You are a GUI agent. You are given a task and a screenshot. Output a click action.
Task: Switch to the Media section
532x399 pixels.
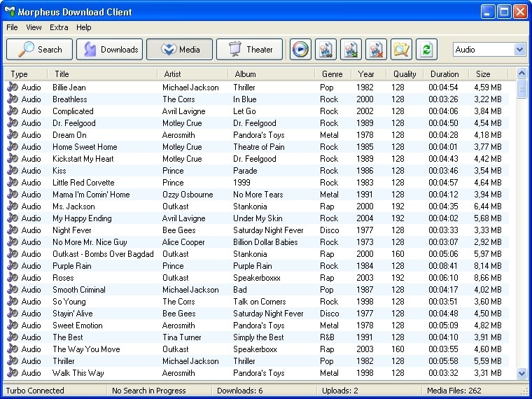[179, 50]
